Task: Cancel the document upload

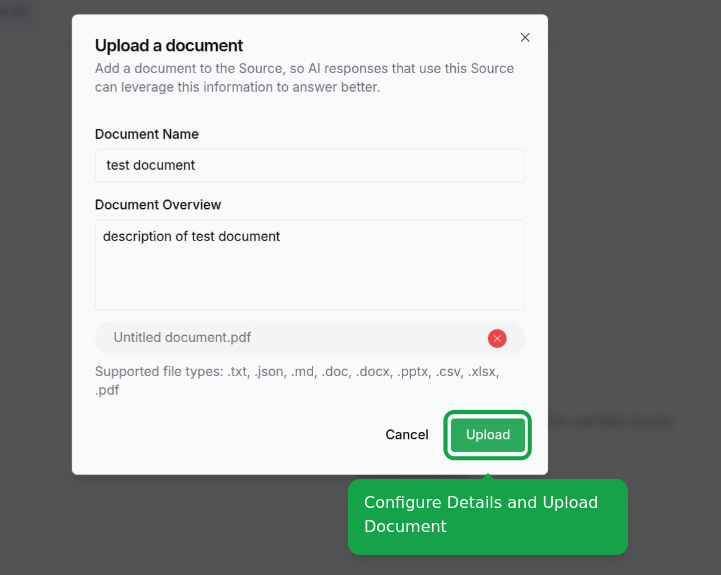Action: click(406, 435)
